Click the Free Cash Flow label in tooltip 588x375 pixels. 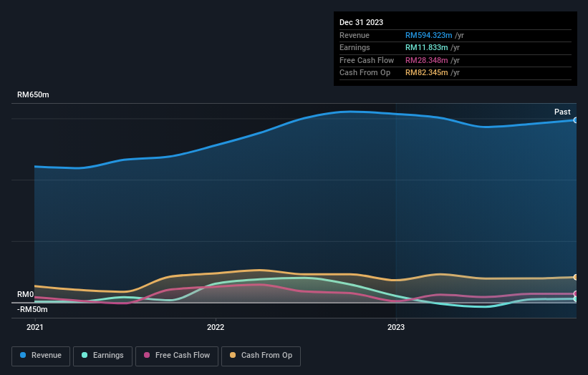pyautogui.click(x=367, y=60)
